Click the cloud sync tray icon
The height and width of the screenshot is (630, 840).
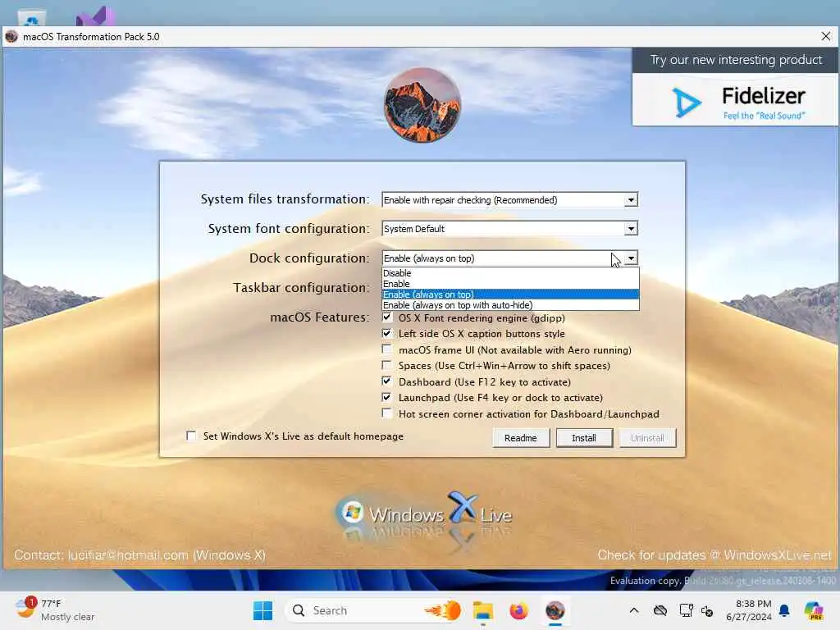point(660,610)
